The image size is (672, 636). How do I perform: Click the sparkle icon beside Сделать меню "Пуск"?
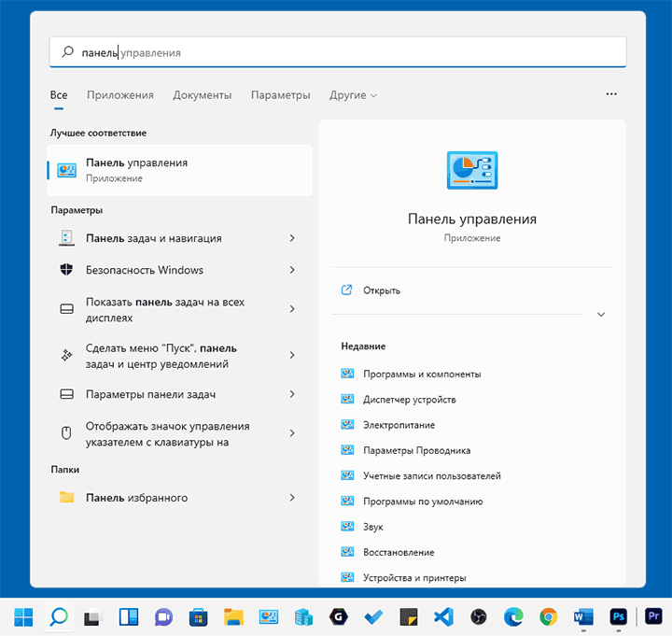coord(66,355)
